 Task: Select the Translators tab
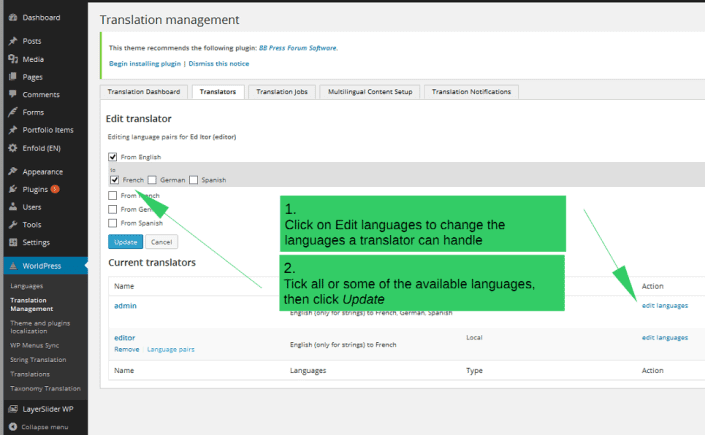218,92
